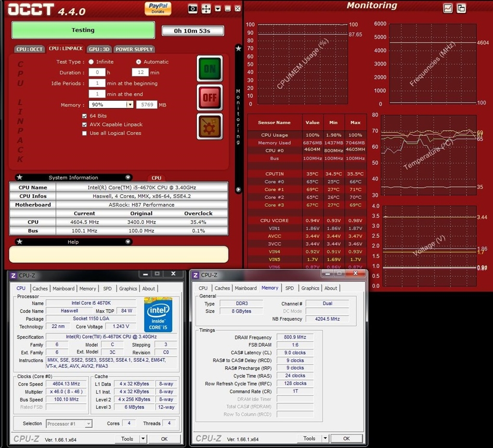The width and height of the screenshot is (493, 448).
Task: Toggle the graph view icon in Monitoring
Action: point(448,9)
